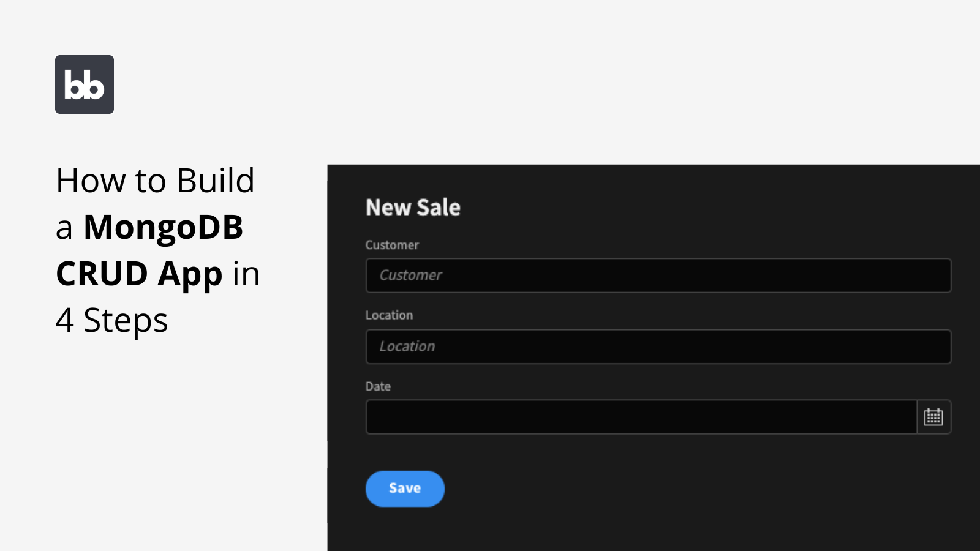Click the word "Build" in the title
This screenshot has width=980, height=551.
pyautogui.click(x=215, y=181)
